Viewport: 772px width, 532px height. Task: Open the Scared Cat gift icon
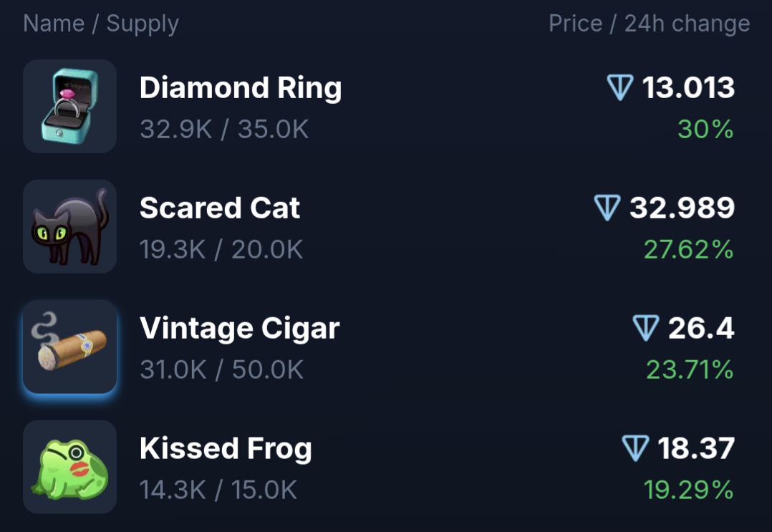[x=70, y=226]
